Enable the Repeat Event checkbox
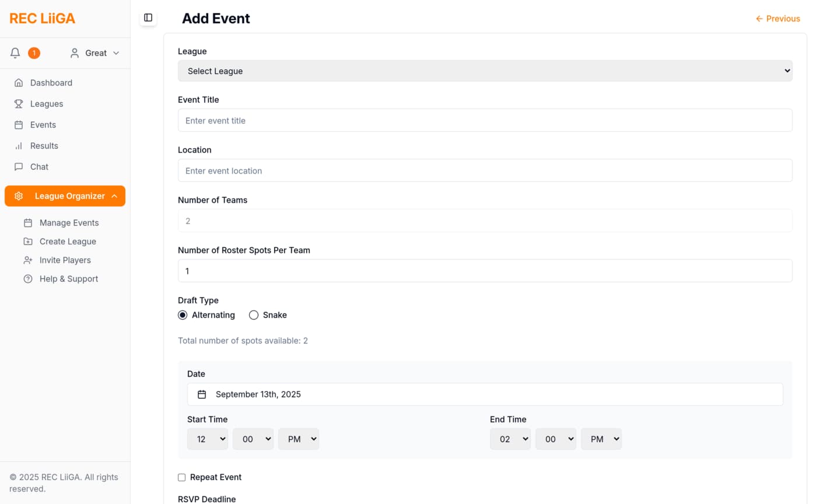 tap(182, 477)
